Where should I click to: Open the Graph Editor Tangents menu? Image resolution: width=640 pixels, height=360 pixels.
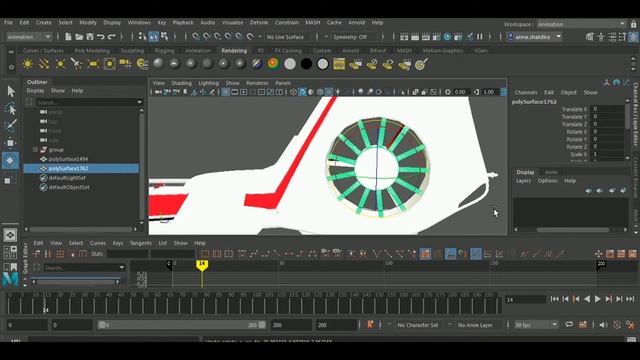point(140,243)
